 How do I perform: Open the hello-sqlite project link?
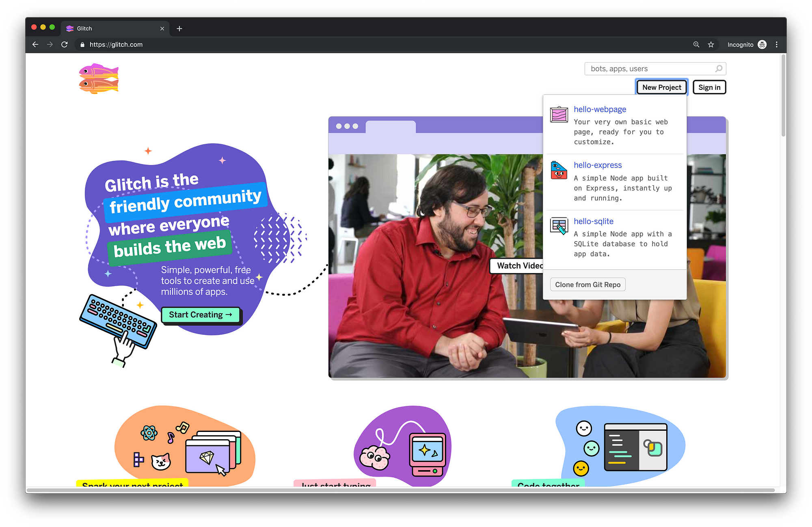click(x=594, y=221)
